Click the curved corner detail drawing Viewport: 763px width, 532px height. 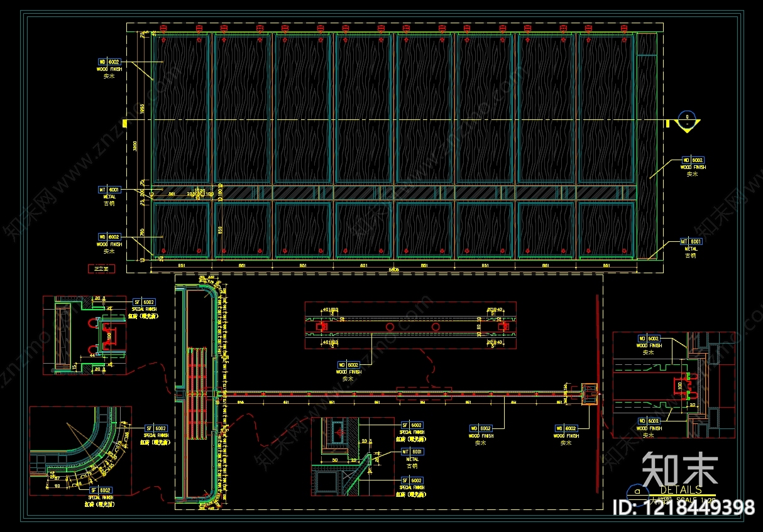(80, 450)
